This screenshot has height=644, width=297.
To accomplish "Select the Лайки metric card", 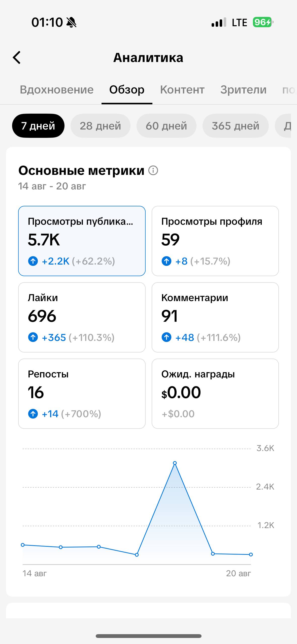I will [82, 317].
